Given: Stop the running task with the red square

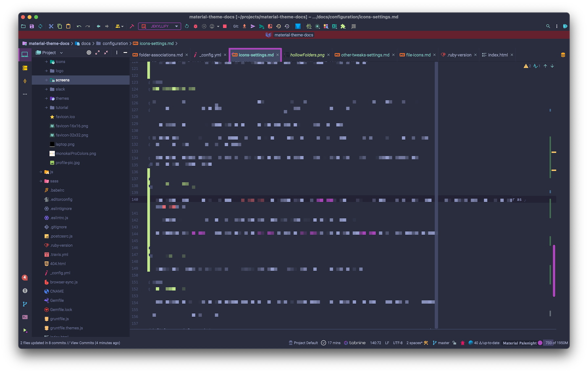Looking at the screenshot, I should (x=224, y=26).
